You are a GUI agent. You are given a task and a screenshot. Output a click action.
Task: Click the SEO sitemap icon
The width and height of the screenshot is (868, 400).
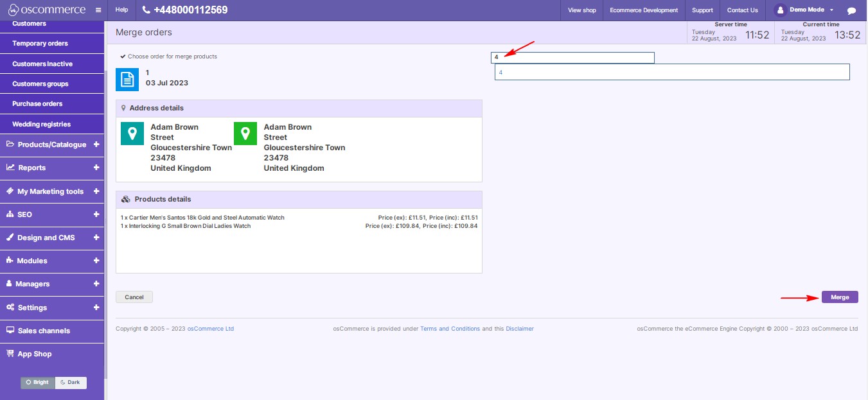(10, 214)
